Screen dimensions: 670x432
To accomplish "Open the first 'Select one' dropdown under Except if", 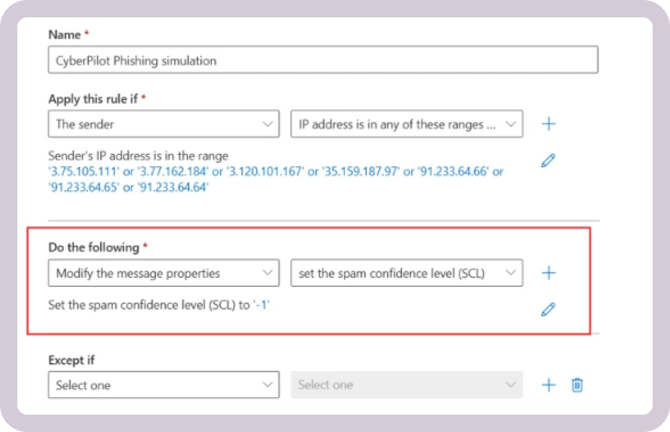I will pyautogui.click(x=164, y=384).
